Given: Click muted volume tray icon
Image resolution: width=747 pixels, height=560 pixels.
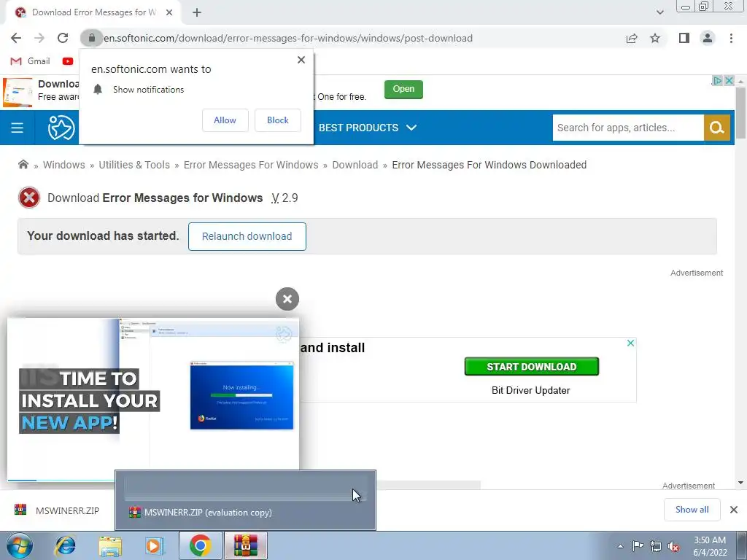Looking at the screenshot, I should coord(673,546).
